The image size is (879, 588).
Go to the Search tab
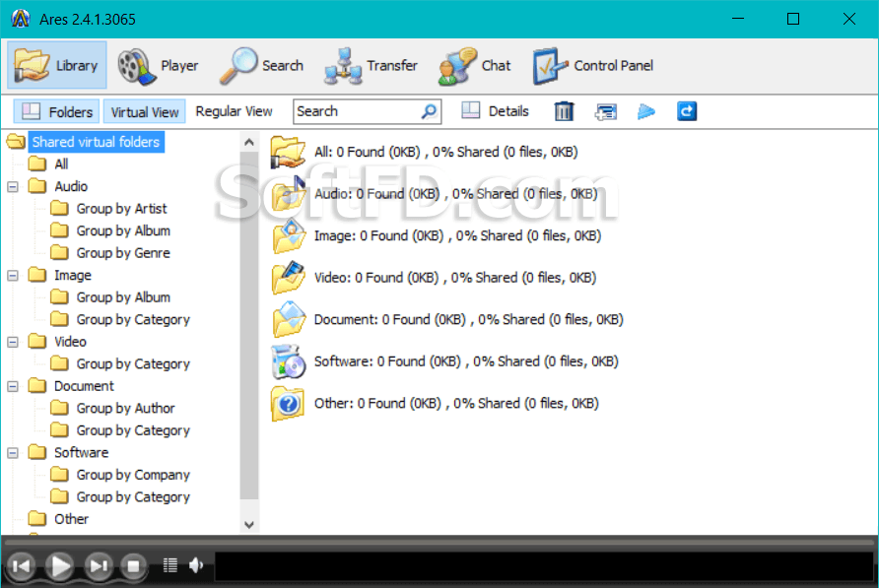click(x=262, y=66)
